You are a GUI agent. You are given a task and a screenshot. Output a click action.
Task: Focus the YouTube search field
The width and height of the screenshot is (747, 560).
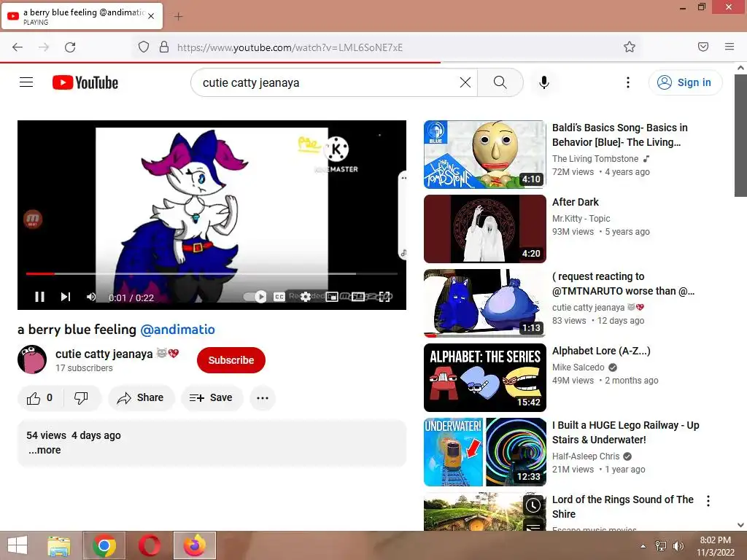point(329,82)
